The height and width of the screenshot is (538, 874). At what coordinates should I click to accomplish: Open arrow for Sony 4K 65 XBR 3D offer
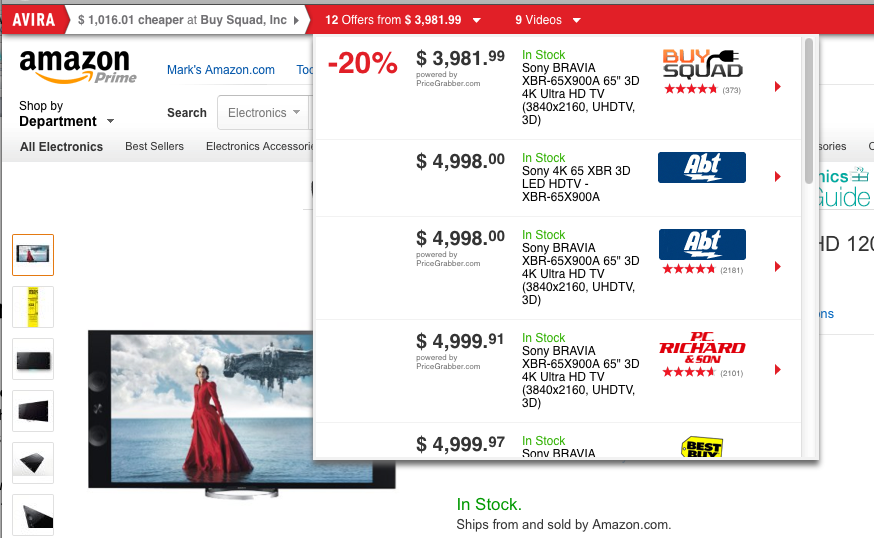pos(778,177)
